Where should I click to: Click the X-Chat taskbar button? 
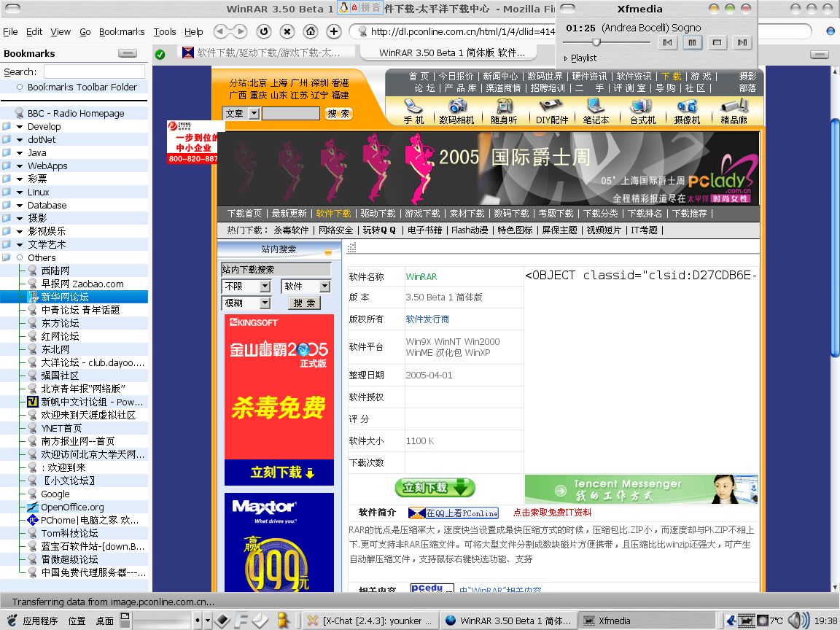[370, 621]
